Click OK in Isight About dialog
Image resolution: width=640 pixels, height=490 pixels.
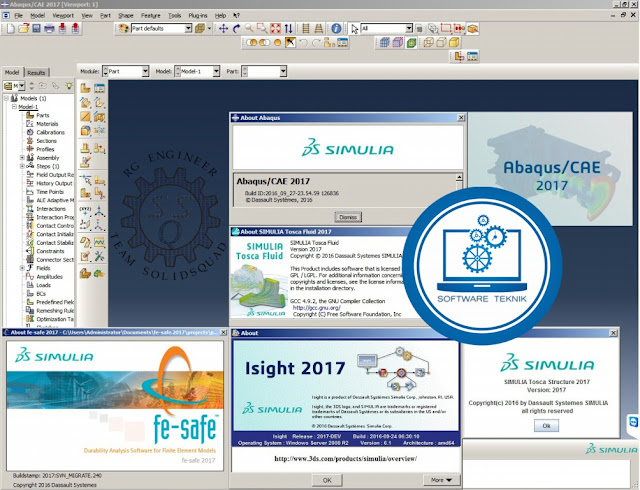tap(327, 480)
